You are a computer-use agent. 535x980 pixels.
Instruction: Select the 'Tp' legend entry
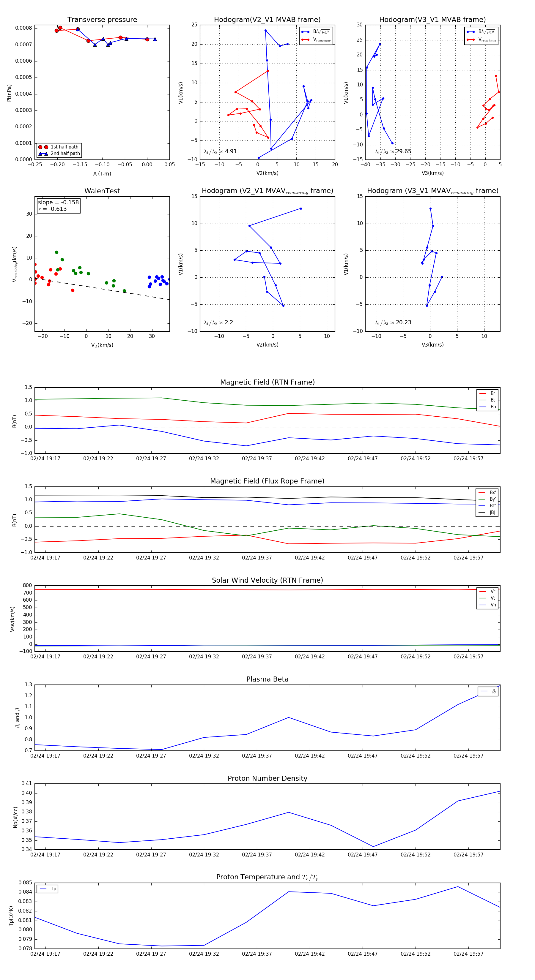[48, 889]
